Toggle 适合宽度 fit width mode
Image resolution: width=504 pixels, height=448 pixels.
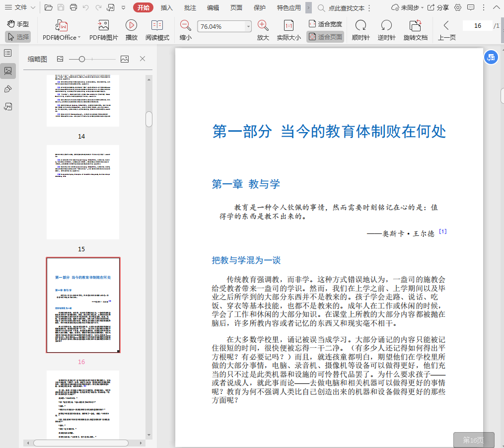[325, 24]
